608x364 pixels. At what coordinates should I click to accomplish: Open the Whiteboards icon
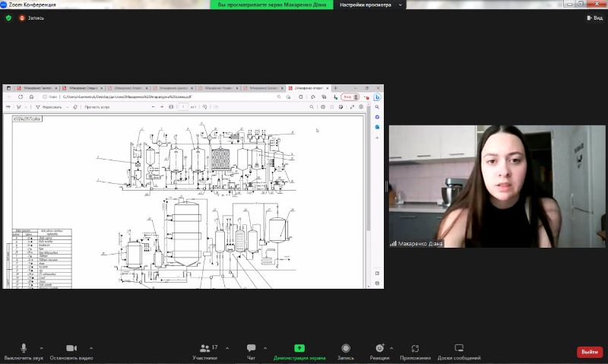click(x=459, y=349)
